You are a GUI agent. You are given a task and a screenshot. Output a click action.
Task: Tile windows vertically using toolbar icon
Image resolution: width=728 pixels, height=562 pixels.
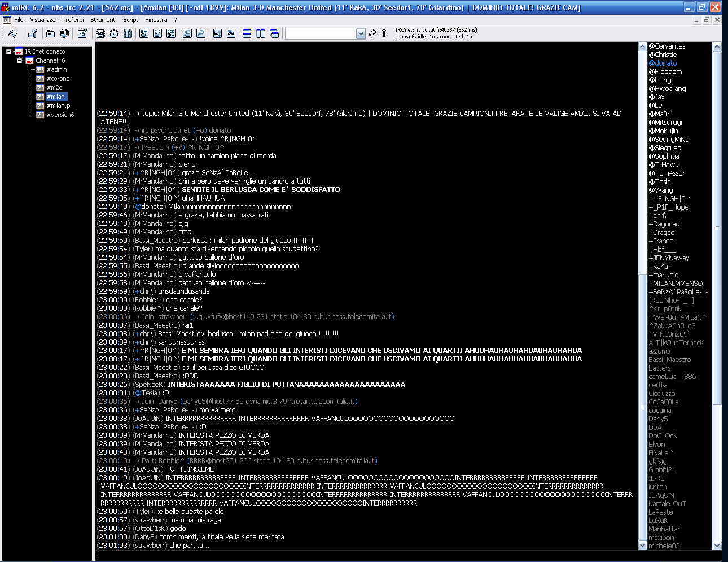click(261, 34)
